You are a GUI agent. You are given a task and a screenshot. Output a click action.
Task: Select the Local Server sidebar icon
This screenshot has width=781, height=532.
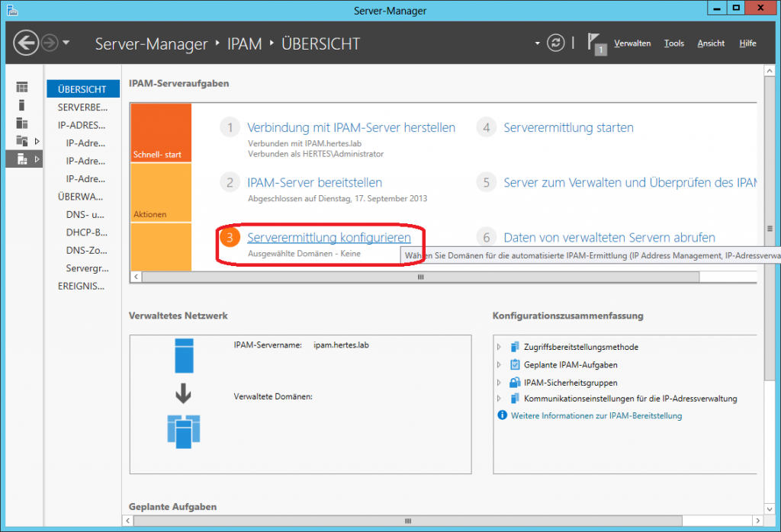[22, 105]
